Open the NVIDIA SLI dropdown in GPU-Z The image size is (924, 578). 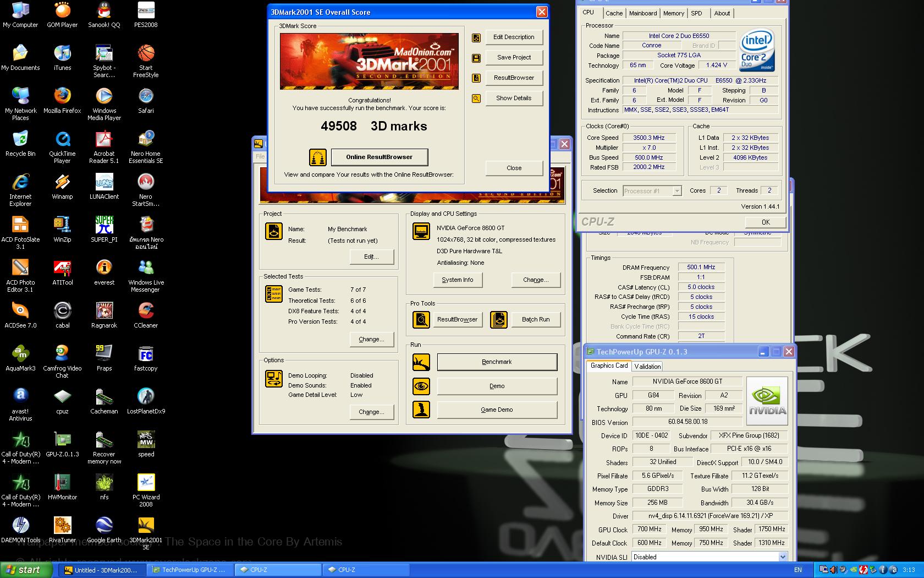tap(783, 557)
